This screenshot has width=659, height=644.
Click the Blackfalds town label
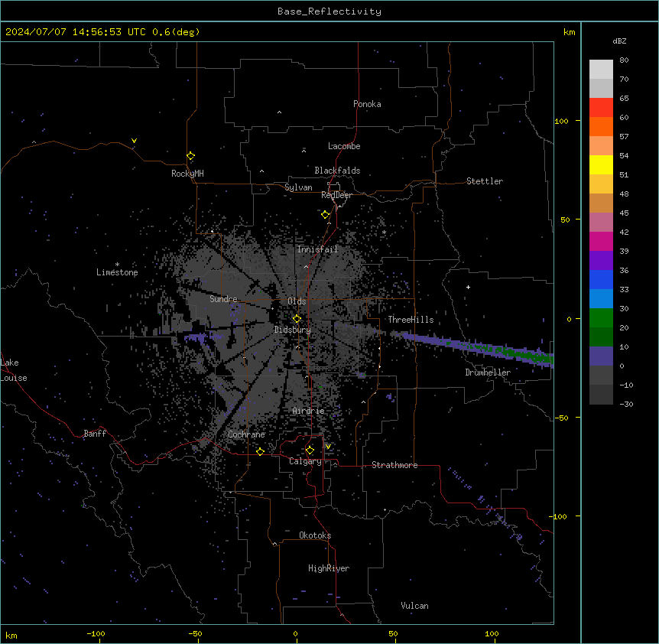(x=337, y=171)
